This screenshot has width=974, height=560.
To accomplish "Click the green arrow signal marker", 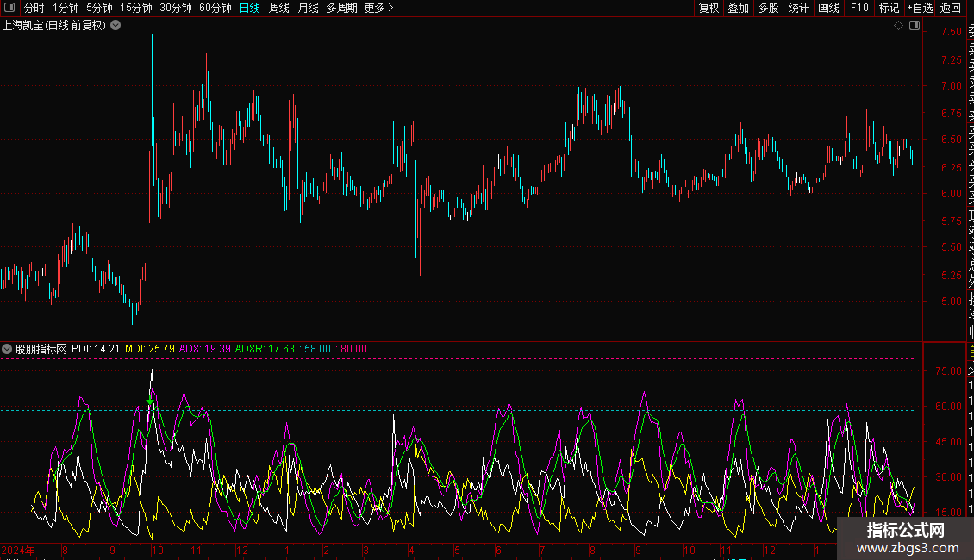I will coord(150,401).
